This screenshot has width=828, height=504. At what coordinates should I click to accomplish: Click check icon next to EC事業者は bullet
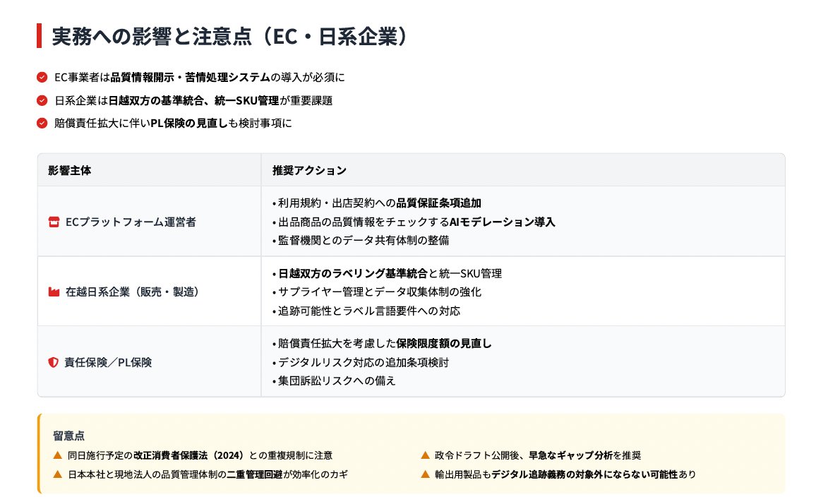42,77
